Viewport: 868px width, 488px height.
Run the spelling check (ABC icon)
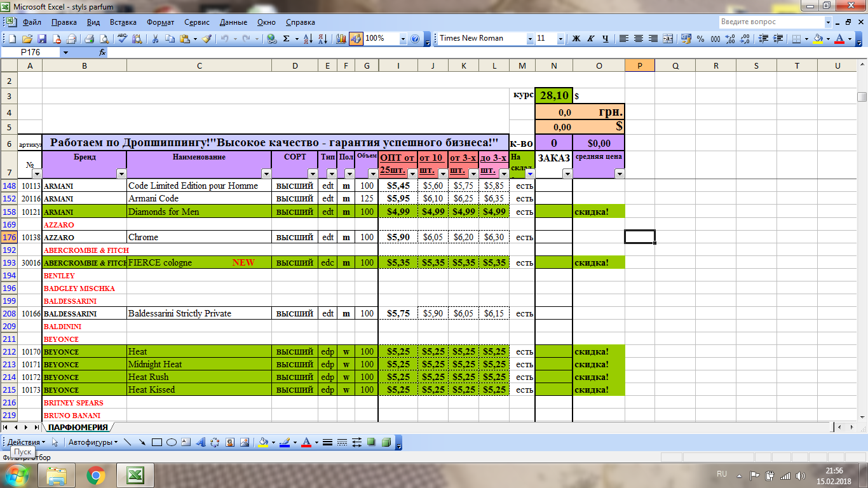click(123, 39)
